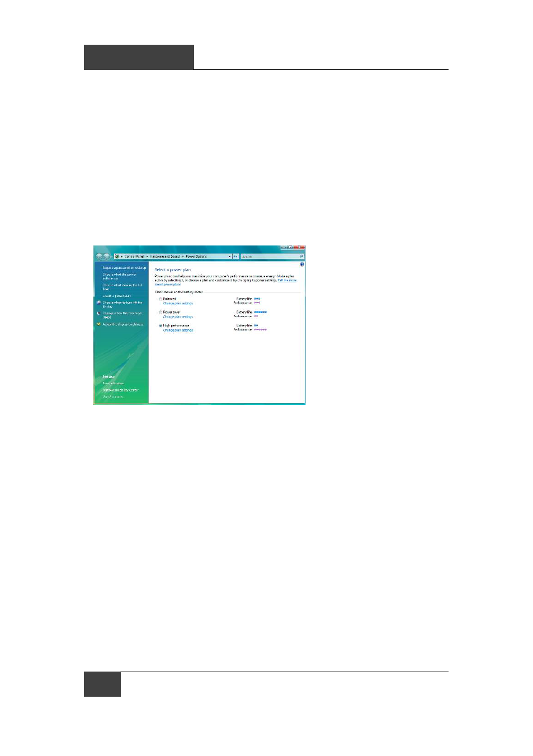Maximize the Power Options window
This screenshot has height=756, width=533.
coord(290,248)
